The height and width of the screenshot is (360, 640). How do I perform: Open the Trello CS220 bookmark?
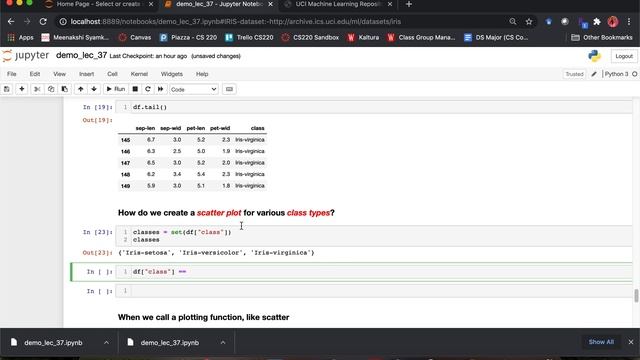click(249, 38)
